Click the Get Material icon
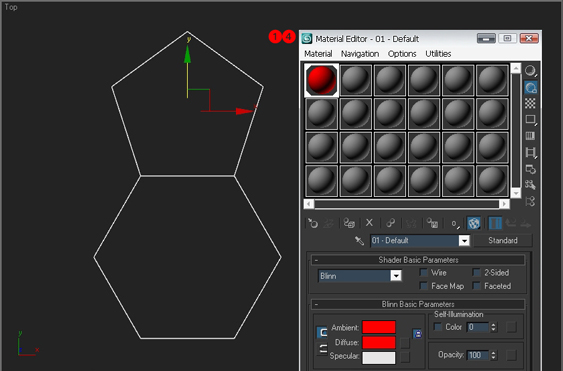Viewport: 563px width, 371px height. click(x=313, y=223)
